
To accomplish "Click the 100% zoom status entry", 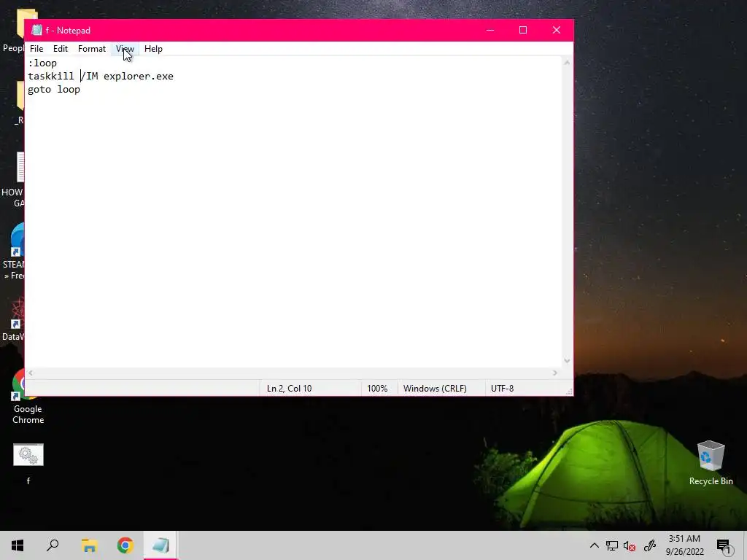I will (x=377, y=389).
